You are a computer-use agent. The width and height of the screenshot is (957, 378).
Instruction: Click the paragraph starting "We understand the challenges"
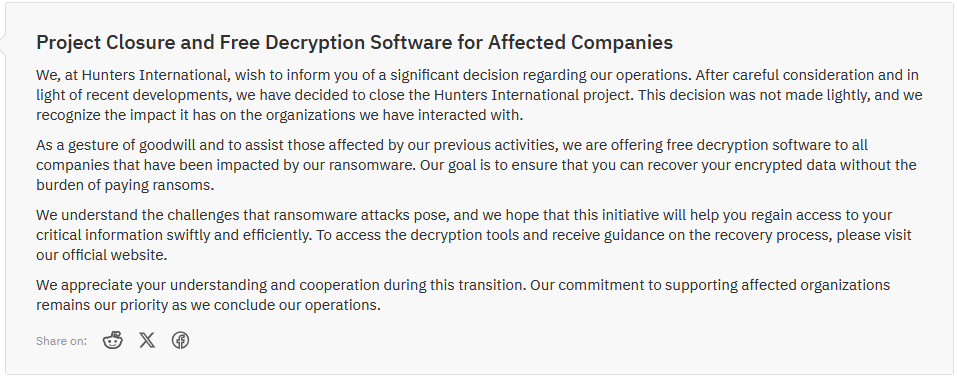click(x=474, y=235)
